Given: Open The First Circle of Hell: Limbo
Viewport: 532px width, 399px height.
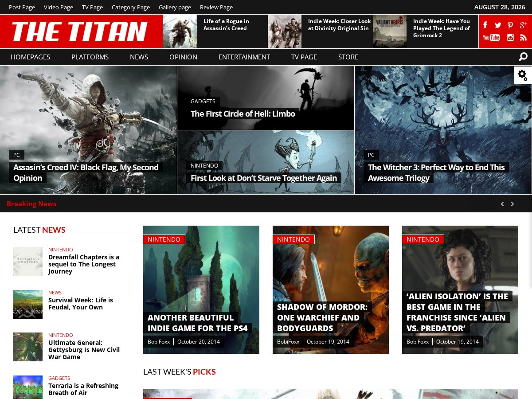Looking at the screenshot, I should tap(243, 113).
